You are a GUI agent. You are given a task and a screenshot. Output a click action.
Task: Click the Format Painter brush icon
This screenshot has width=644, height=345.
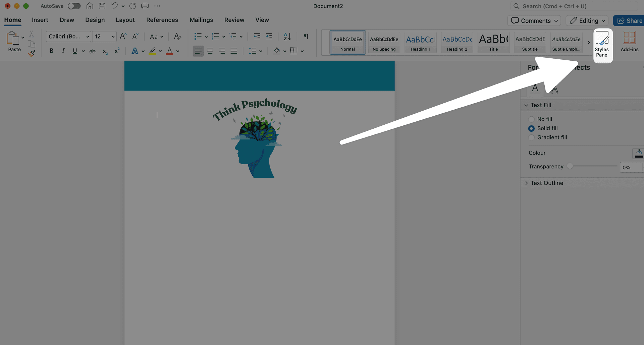click(32, 54)
